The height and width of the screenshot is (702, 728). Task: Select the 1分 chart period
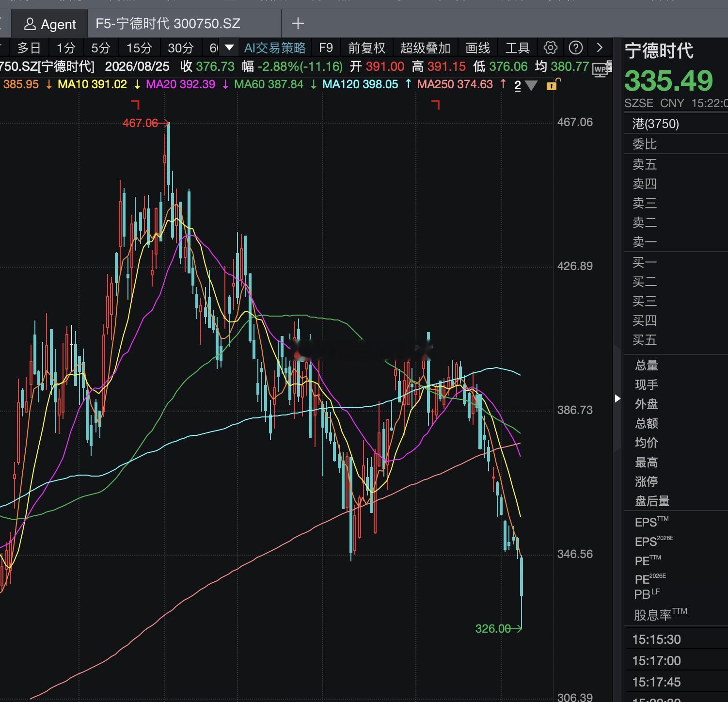[x=66, y=48]
